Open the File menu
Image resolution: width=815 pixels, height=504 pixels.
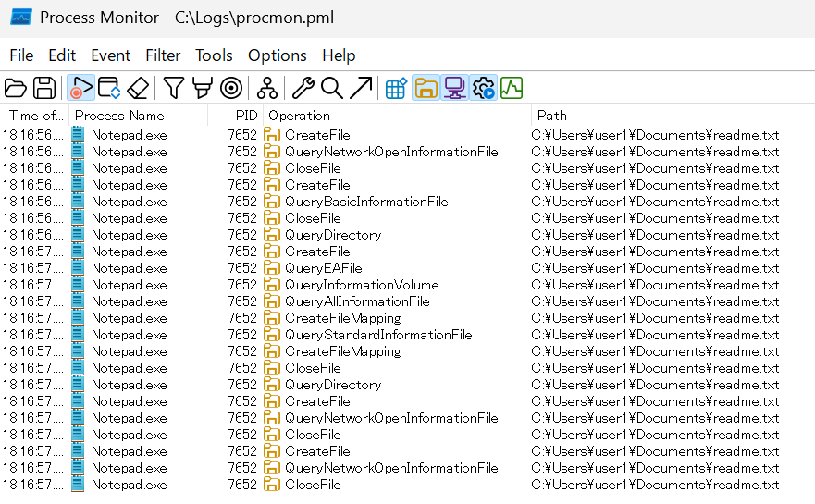pos(21,55)
